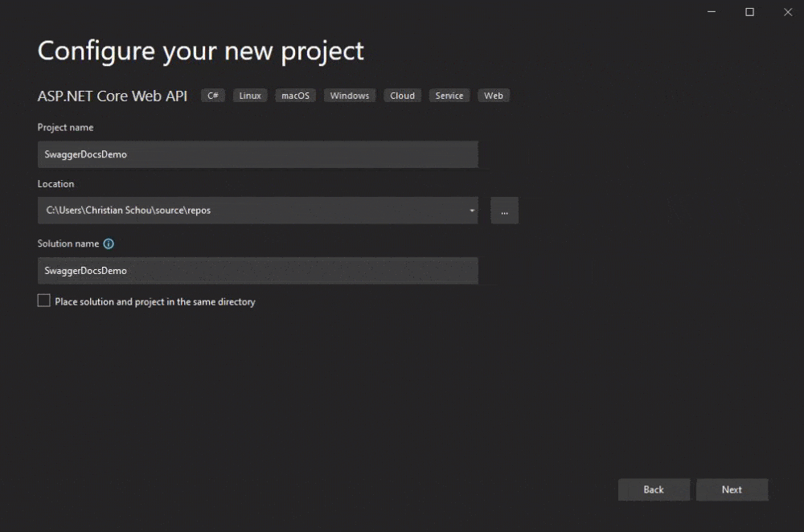Click the ASP.NET Core Web API heading

coord(112,96)
